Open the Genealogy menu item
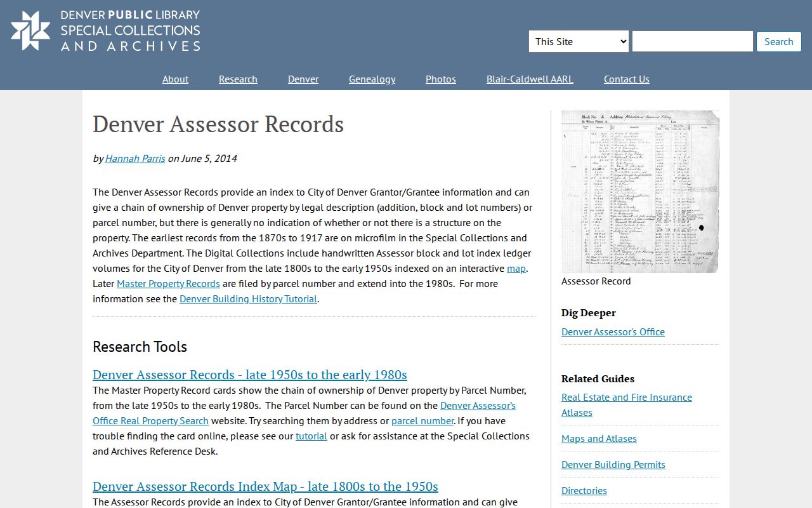The width and height of the screenshot is (812, 508). click(372, 79)
